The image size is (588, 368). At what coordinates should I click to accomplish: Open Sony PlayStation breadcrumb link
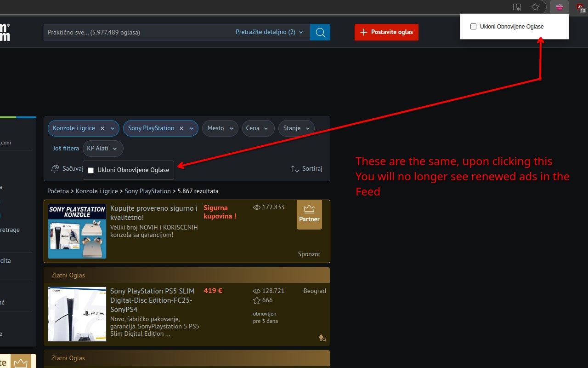click(x=147, y=191)
